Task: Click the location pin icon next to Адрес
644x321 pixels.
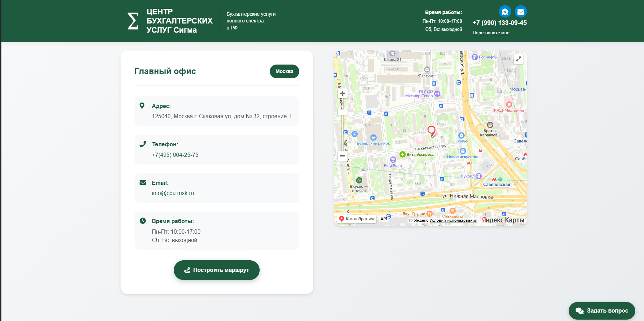Action: click(142, 106)
